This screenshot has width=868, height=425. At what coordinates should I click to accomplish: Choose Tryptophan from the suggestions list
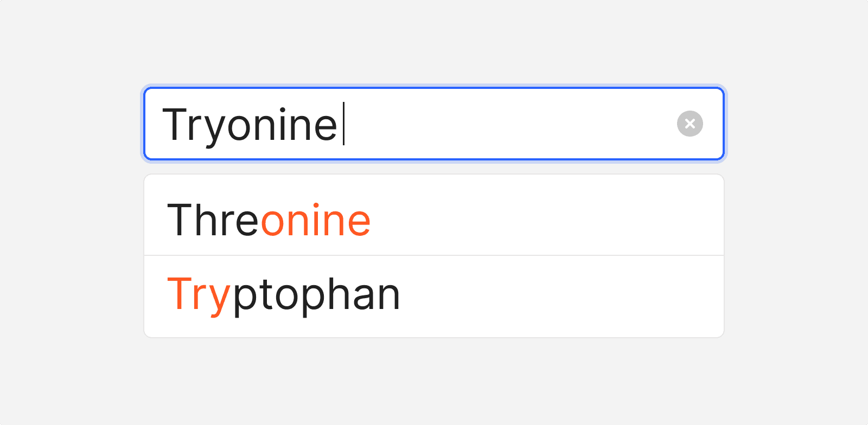click(283, 295)
